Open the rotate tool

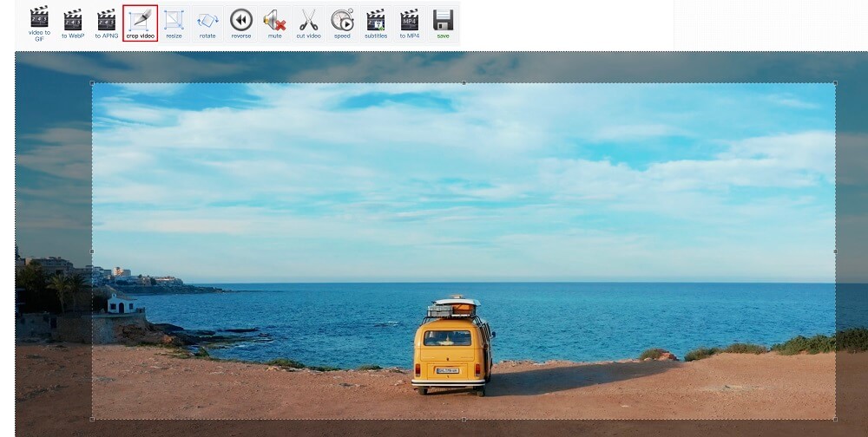coord(207,23)
